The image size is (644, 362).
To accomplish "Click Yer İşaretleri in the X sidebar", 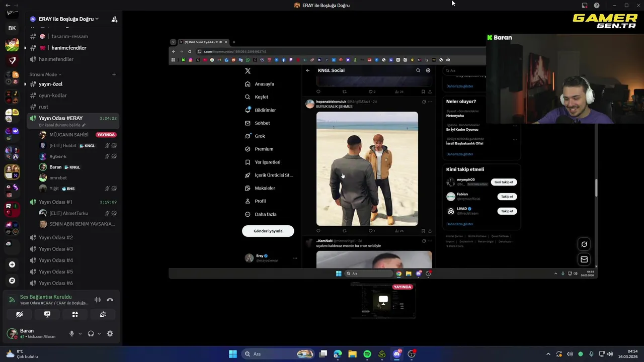I will 263,162.
